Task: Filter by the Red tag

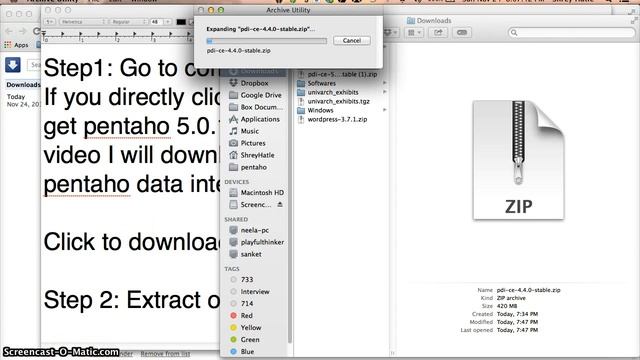Action: pos(246,316)
